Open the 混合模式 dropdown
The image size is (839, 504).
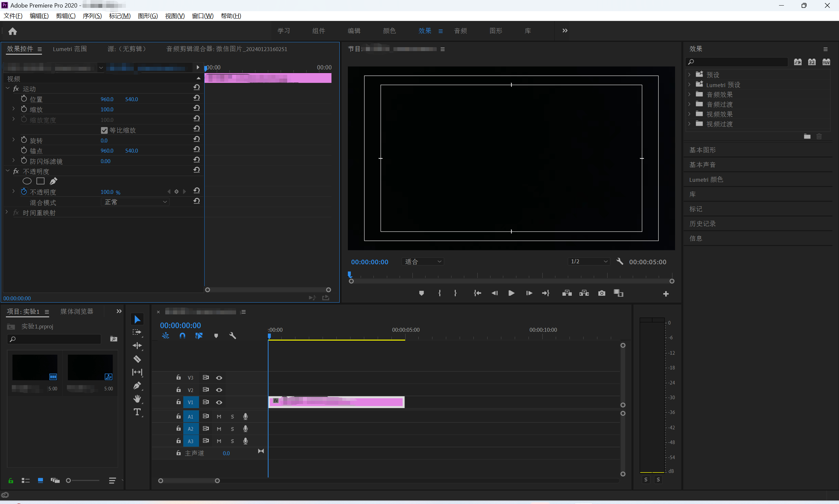[135, 202]
